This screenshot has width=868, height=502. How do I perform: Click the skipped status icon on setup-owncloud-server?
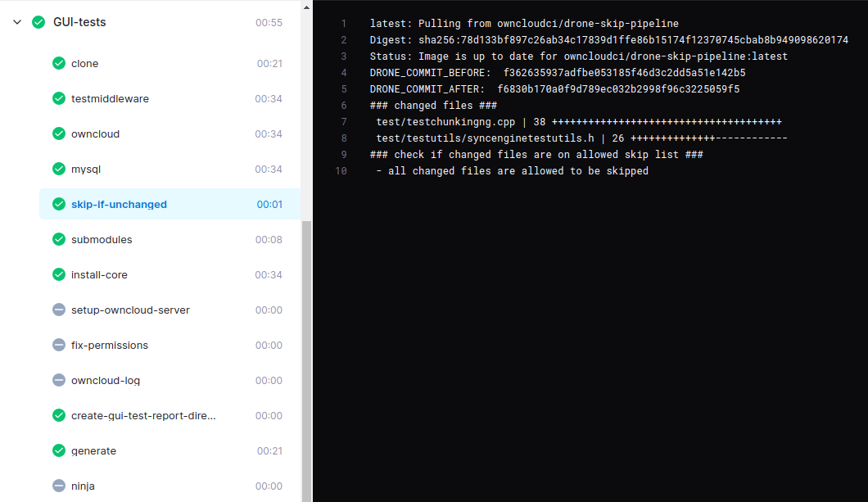pos(58,310)
